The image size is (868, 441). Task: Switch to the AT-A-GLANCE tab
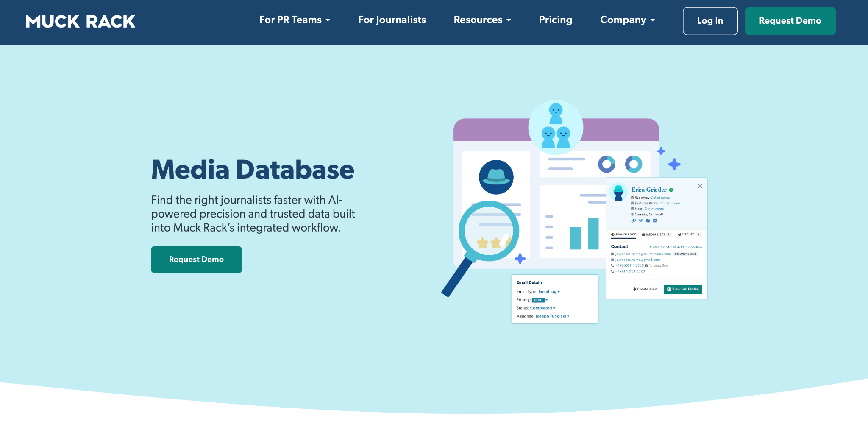point(623,234)
